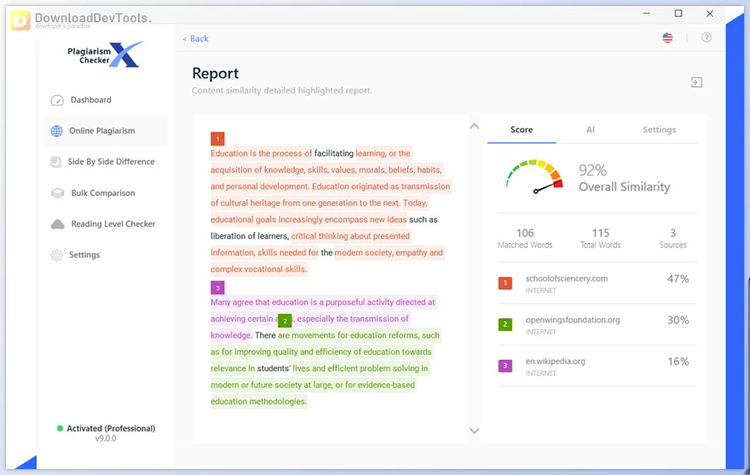Click purple source marker 3 in the text
This screenshot has width=750, height=475.
pos(218,287)
